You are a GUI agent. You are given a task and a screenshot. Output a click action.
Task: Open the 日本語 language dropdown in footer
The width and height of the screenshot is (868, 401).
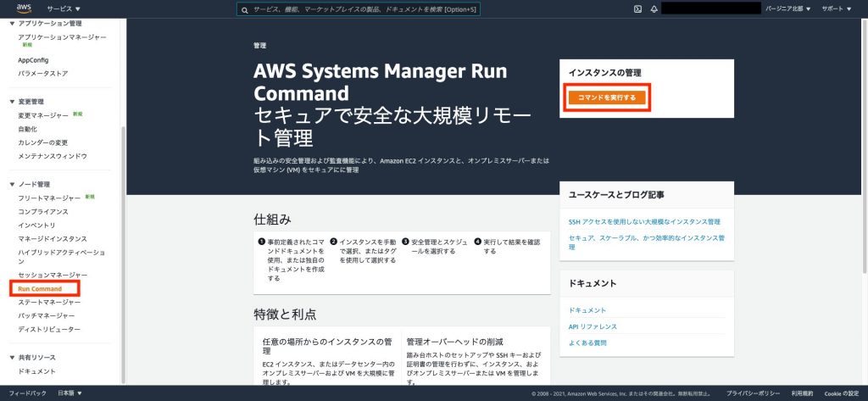coord(70,393)
